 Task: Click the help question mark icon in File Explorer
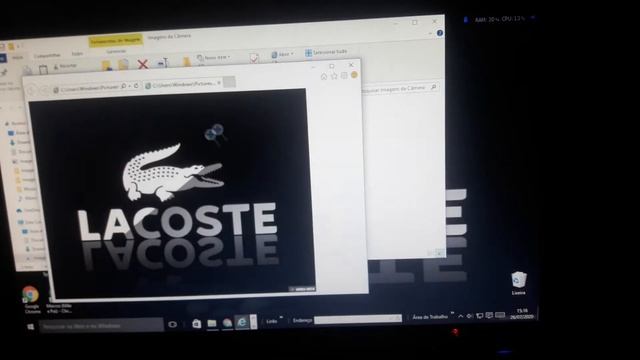[440, 33]
